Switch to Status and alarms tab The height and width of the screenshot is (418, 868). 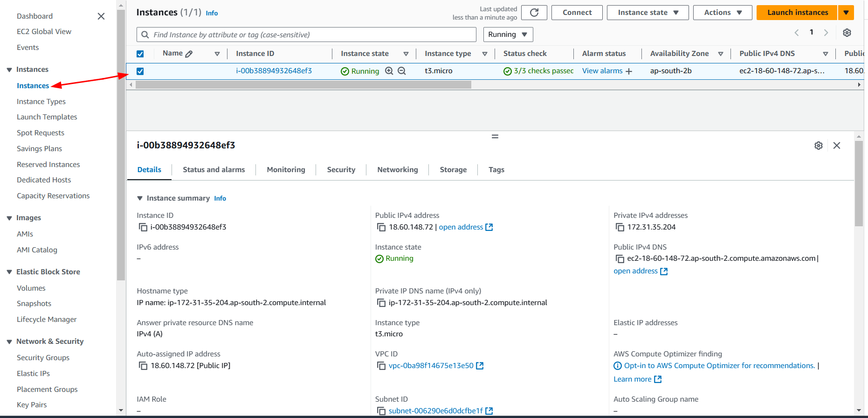click(x=214, y=170)
